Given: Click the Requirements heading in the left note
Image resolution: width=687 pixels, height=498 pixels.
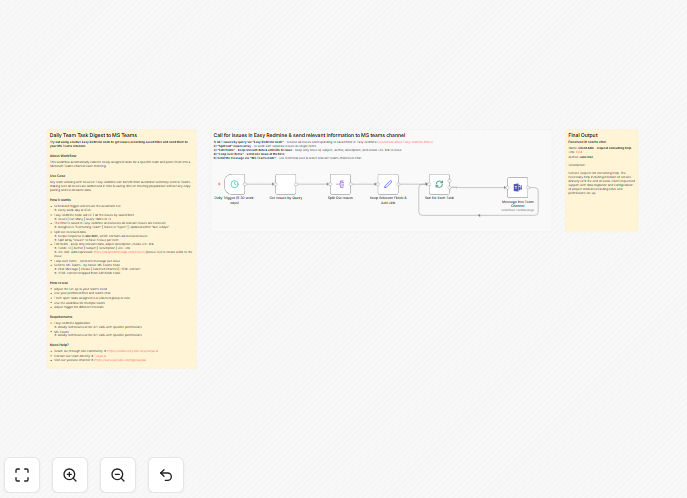Looking at the screenshot, I should 61,317.
